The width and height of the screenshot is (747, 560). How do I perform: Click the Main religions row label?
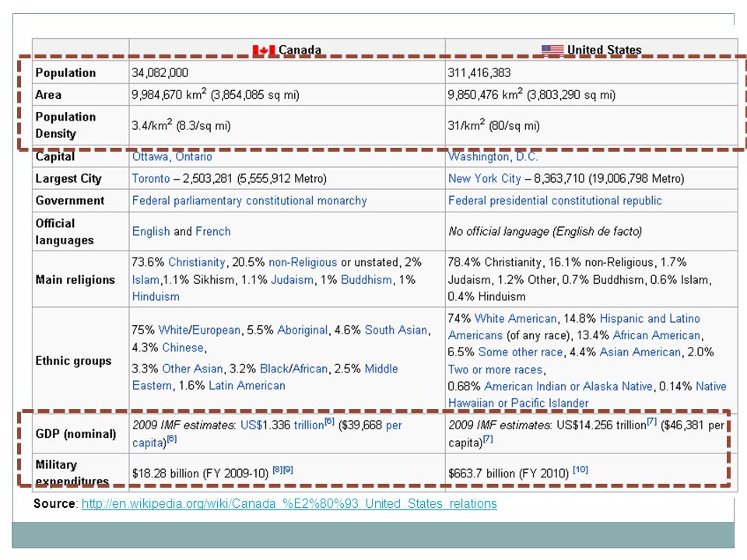tap(75, 280)
